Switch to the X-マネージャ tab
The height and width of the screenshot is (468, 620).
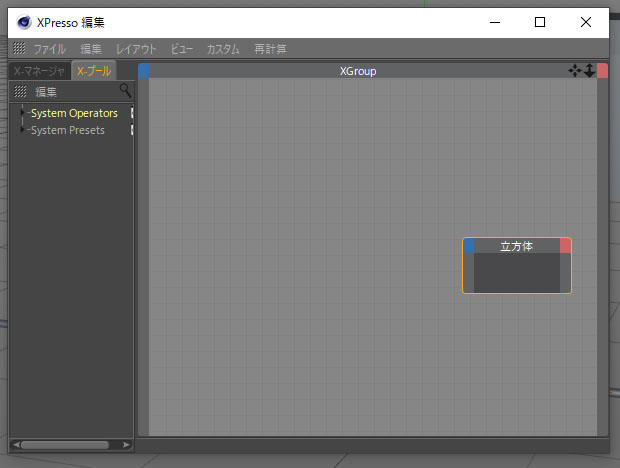click(x=39, y=71)
